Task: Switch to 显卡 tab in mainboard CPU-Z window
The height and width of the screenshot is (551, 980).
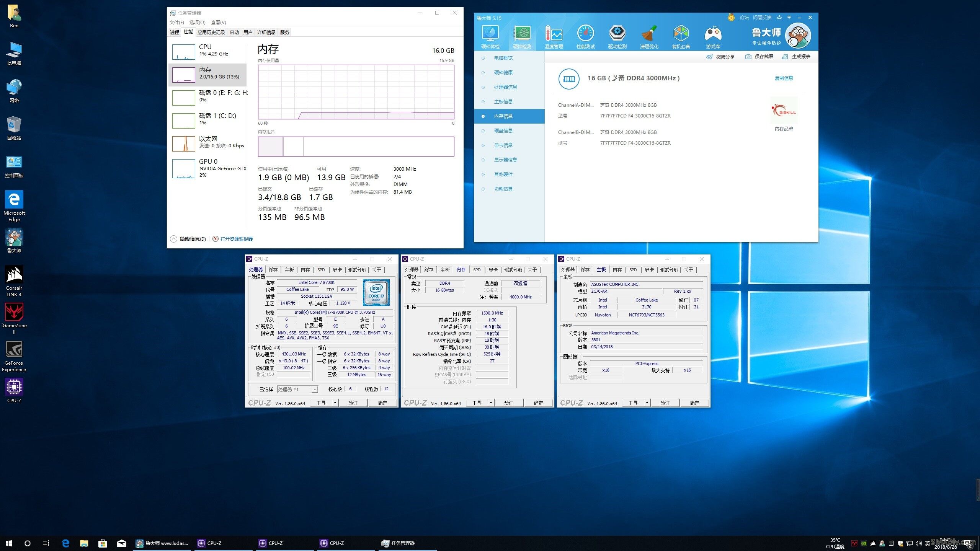Action: point(649,270)
